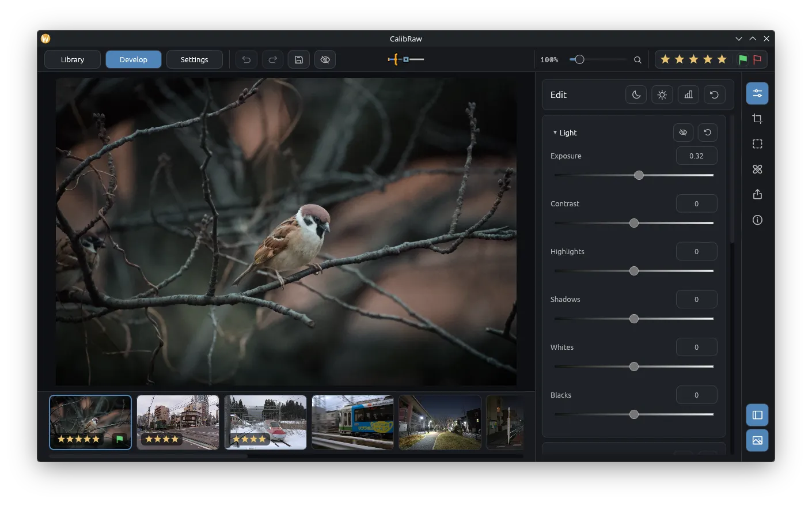812x506 pixels.
Task: Set rating to three stars
Action: click(x=693, y=59)
